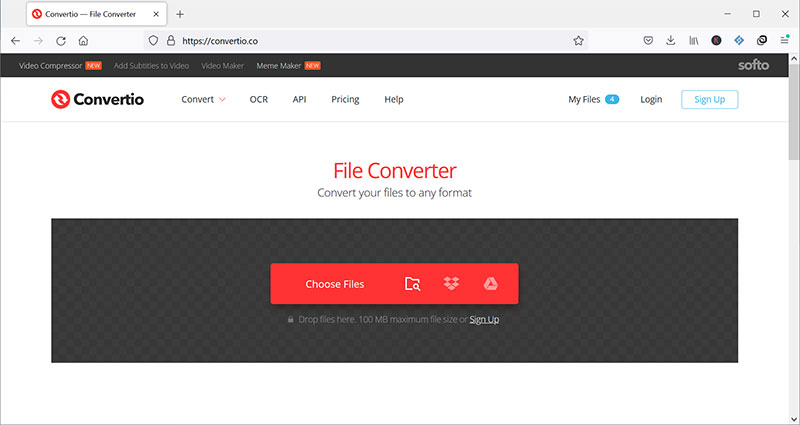Click the Choose Files button

coord(335,284)
